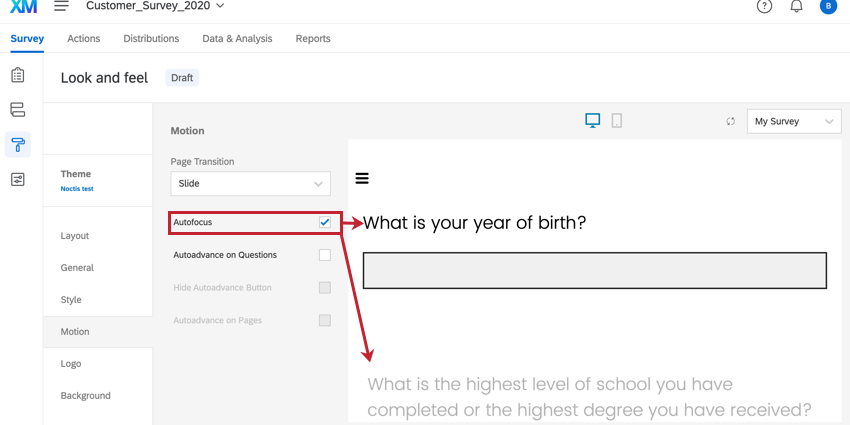Click the XM logo icon
Viewport: 850px width, 425px height.
click(x=23, y=6)
